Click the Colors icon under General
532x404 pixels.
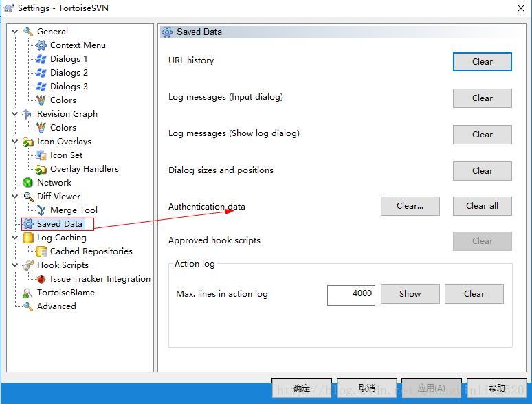pyautogui.click(x=41, y=100)
